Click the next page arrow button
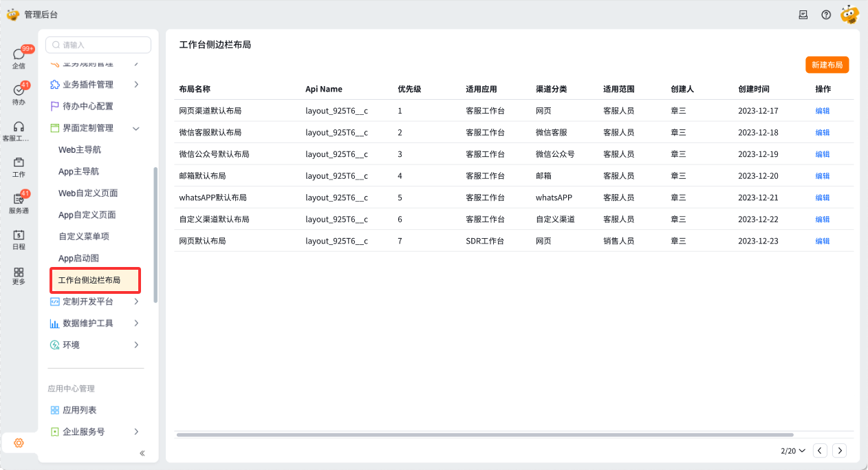 point(839,450)
